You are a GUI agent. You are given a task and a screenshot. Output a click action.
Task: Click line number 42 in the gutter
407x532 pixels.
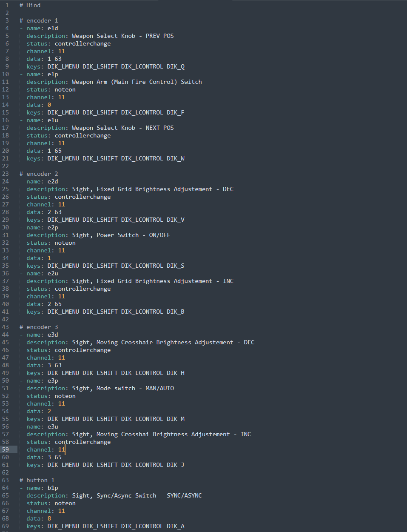6,319
